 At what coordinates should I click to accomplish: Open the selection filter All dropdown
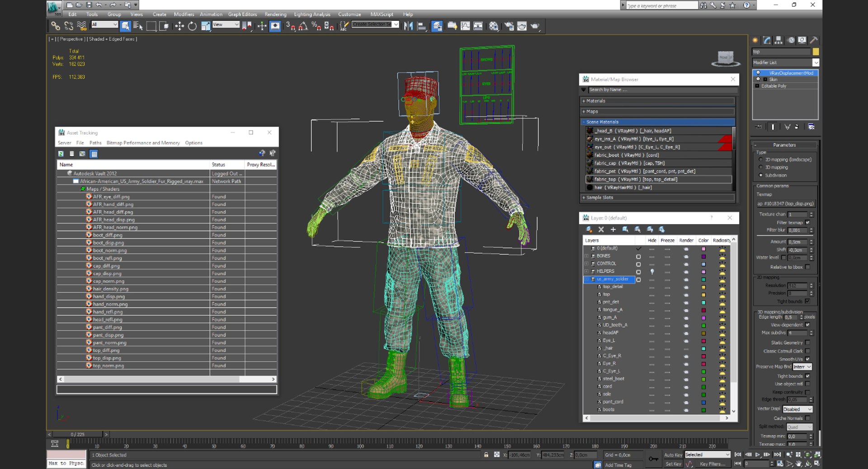point(104,25)
